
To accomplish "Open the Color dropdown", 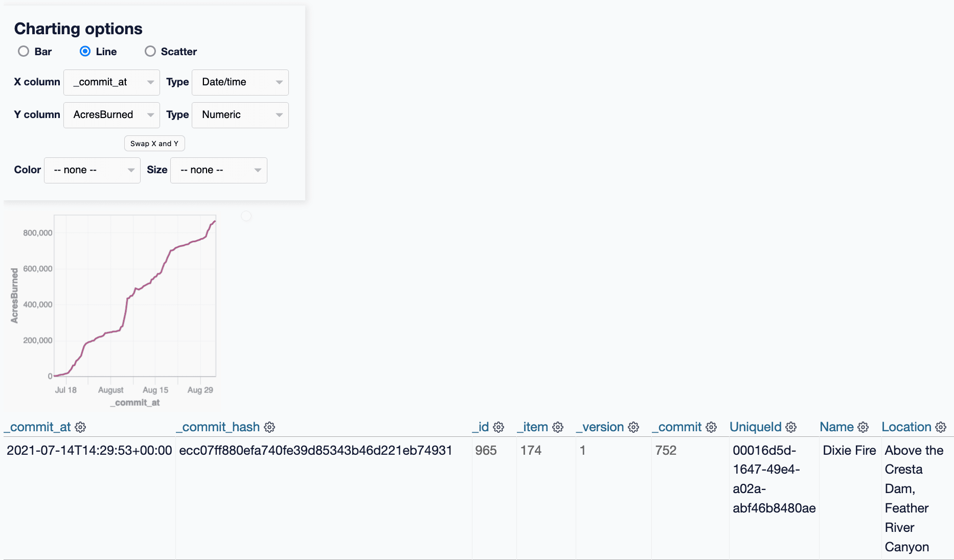I will click(92, 170).
